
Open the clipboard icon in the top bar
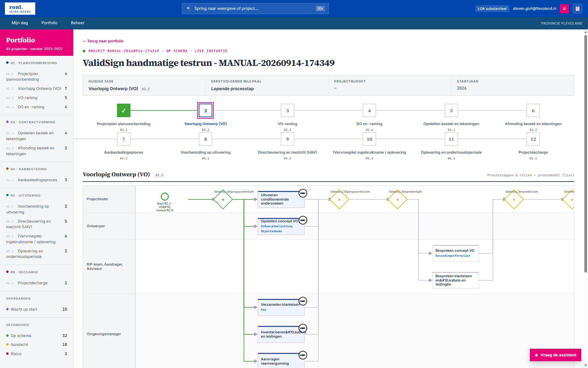(x=577, y=9)
